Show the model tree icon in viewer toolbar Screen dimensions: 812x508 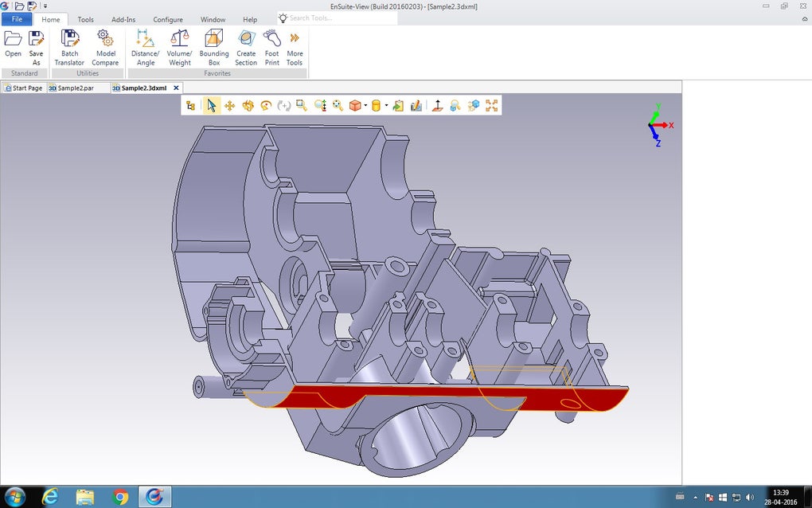click(x=190, y=106)
